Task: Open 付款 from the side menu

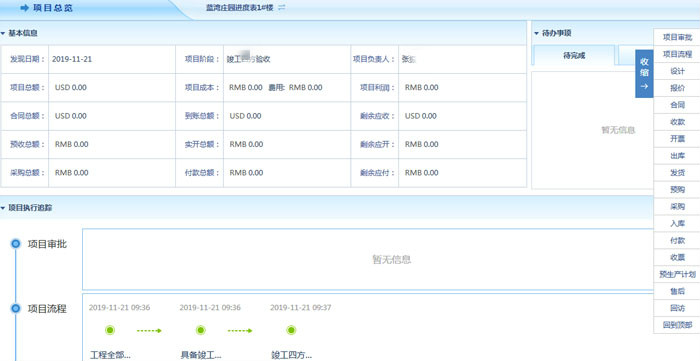Action: click(677, 241)
